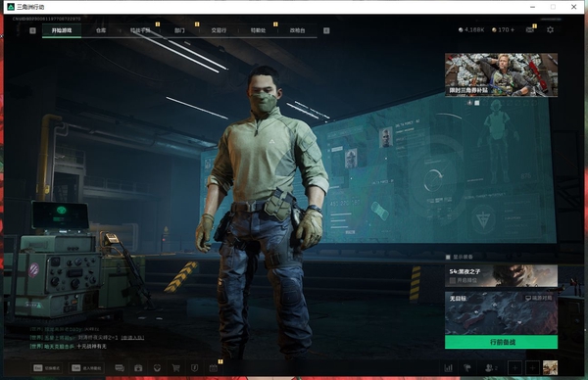Click the right arrow after 改枪台 tab
Screen dimensions: 588x380
(x=326, y=30)
